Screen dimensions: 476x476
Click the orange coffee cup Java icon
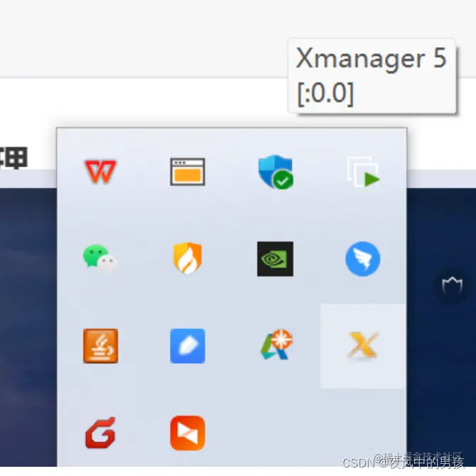100,346
